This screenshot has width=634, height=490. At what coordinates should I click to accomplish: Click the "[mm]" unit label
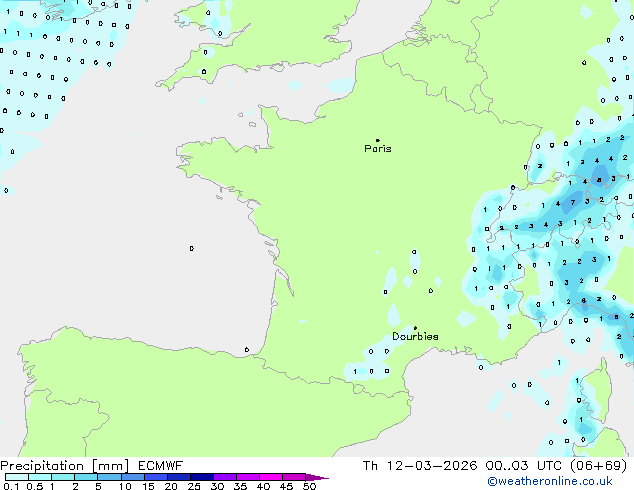tap(110, 466)
